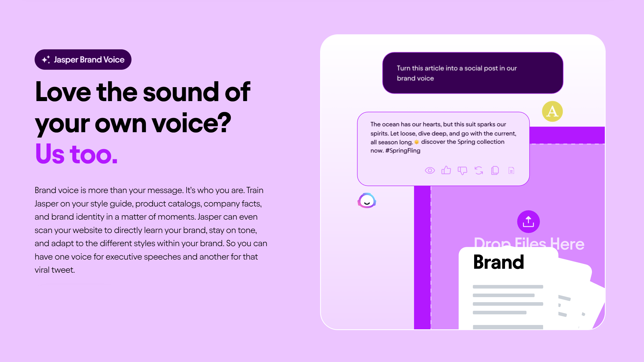
Task: Click the refresh/regenerate icon on post
Action: (x=479, y=171)
